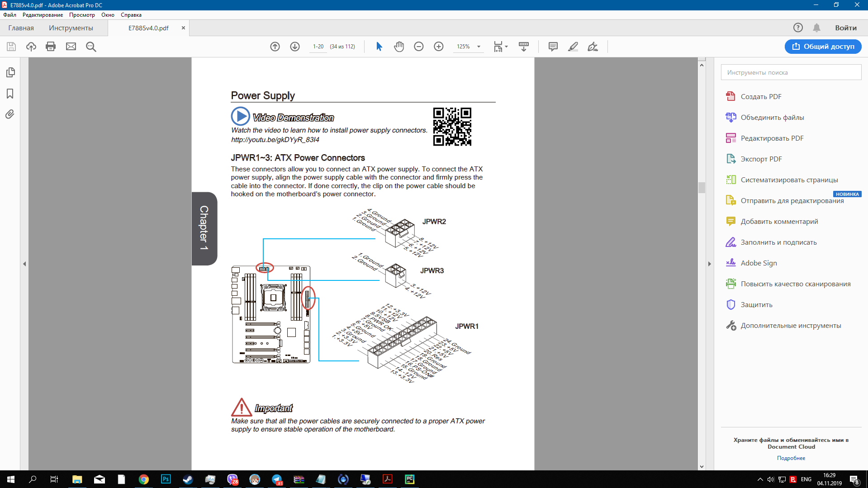868x488 pixels.
Task: Click the page number field 1-20
Action: click(x=318, y=47)
